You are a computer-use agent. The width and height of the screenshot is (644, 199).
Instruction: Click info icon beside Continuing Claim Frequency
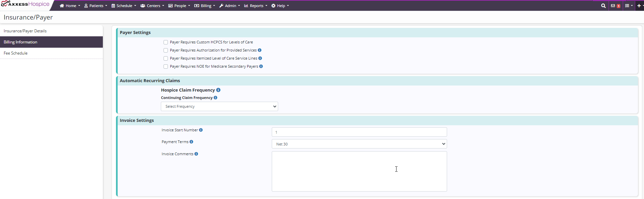tap(215, 98)
